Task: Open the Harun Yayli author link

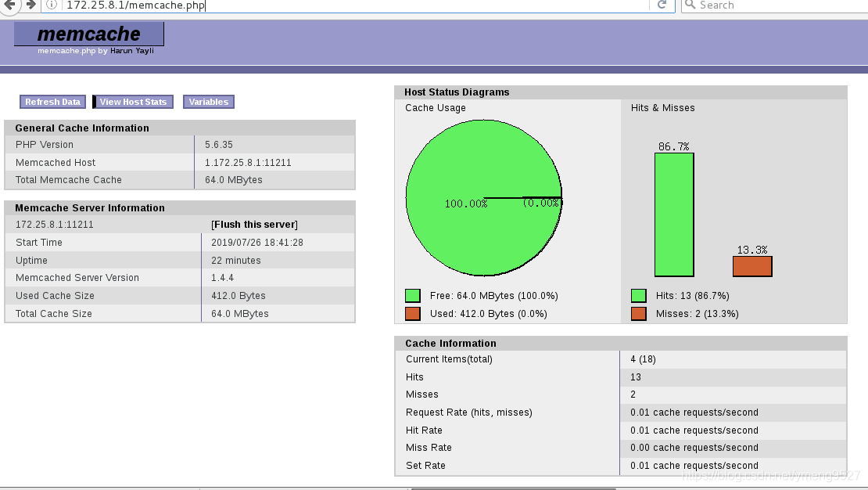Action: (x=131, y=50)
